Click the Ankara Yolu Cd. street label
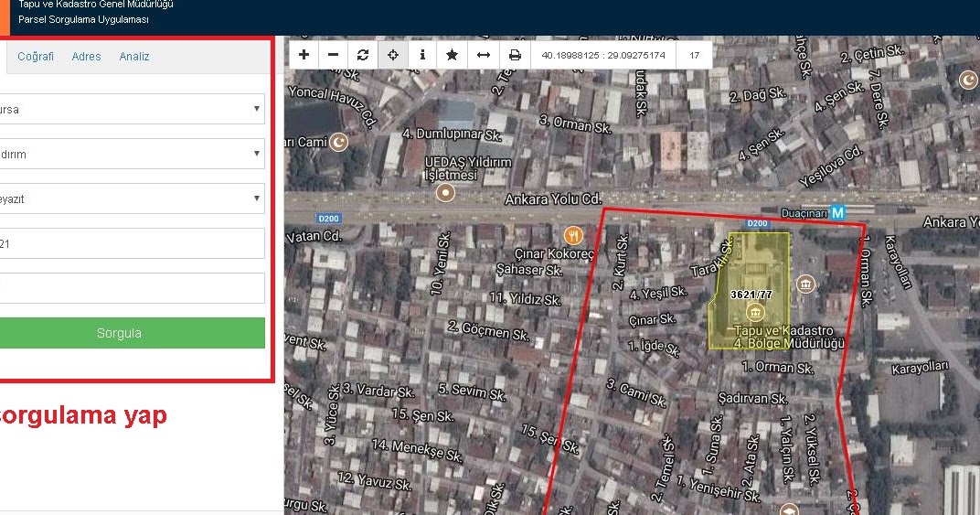This screenshot has height=515, width=980. tap(553, 199)
